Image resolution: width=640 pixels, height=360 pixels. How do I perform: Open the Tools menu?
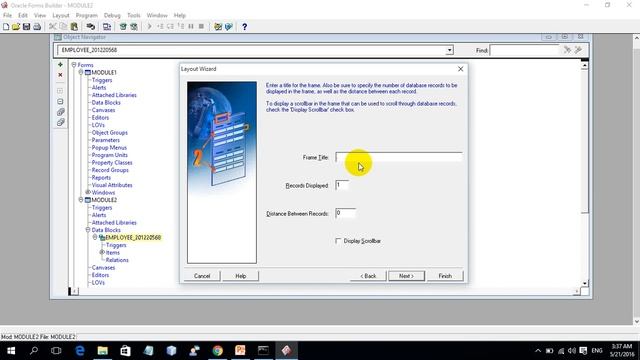tap(134, 15)
